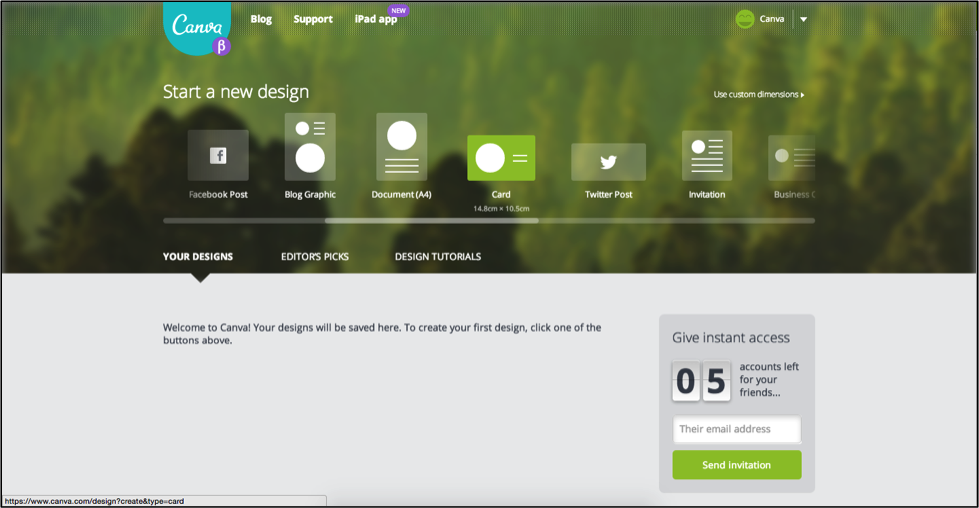Focus the Their email address field
Viewport: 979px width, 508px height.
click(x=737, y=429)
